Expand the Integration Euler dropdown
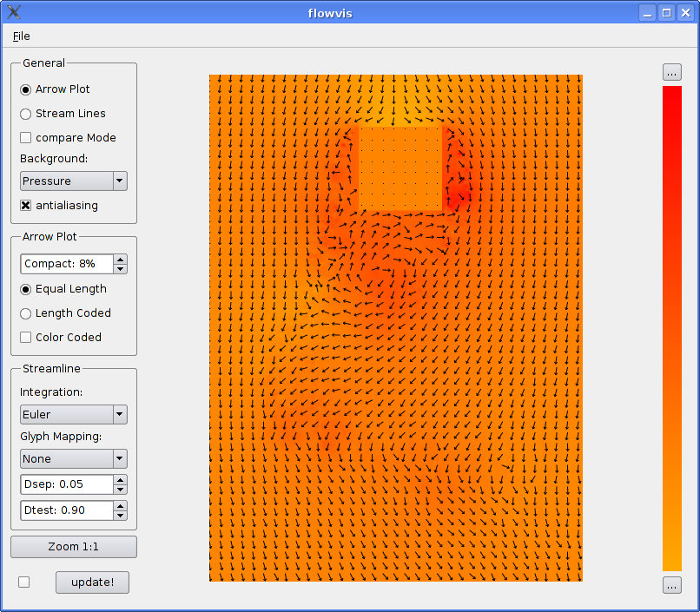 74,414
